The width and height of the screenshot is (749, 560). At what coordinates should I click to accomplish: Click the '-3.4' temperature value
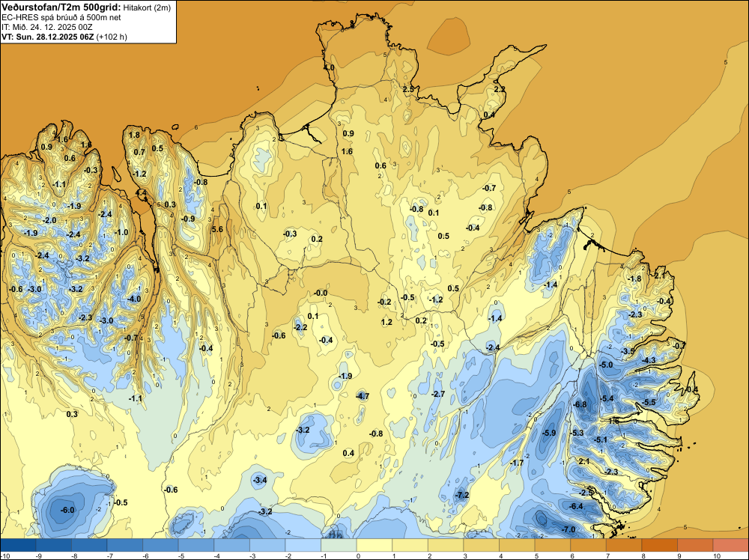tap(260, 480)
